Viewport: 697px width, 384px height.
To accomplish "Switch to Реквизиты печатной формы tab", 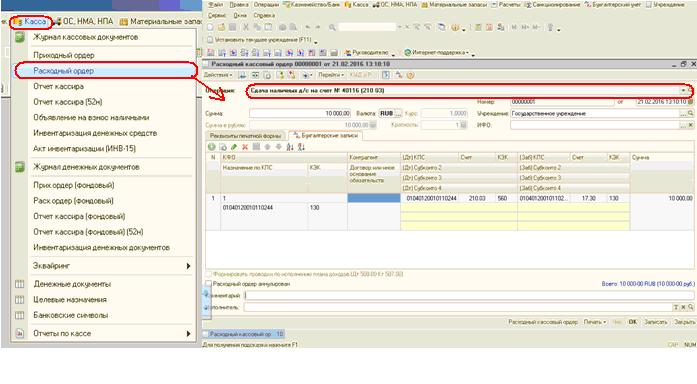I will 246,136.
